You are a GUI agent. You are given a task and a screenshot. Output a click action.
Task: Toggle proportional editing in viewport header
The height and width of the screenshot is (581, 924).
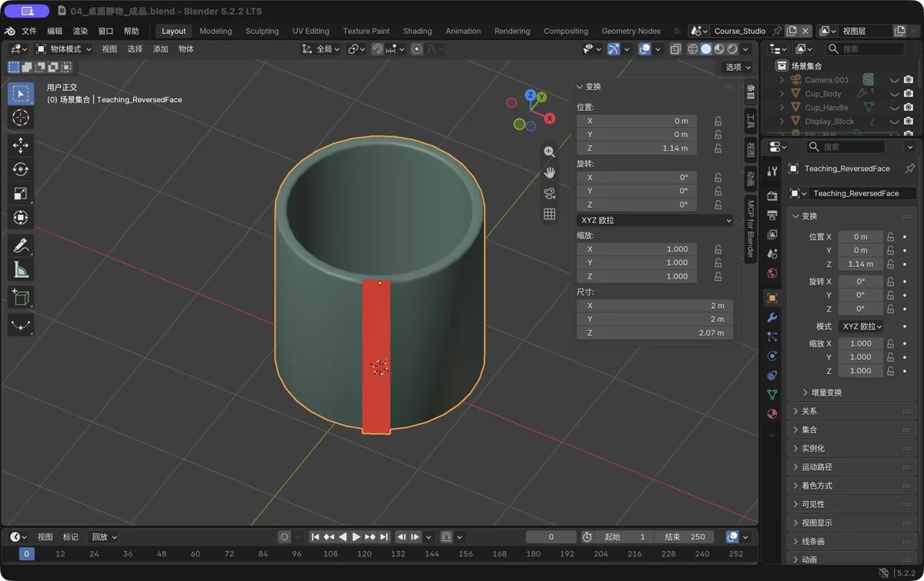click(x=417, y=49)
